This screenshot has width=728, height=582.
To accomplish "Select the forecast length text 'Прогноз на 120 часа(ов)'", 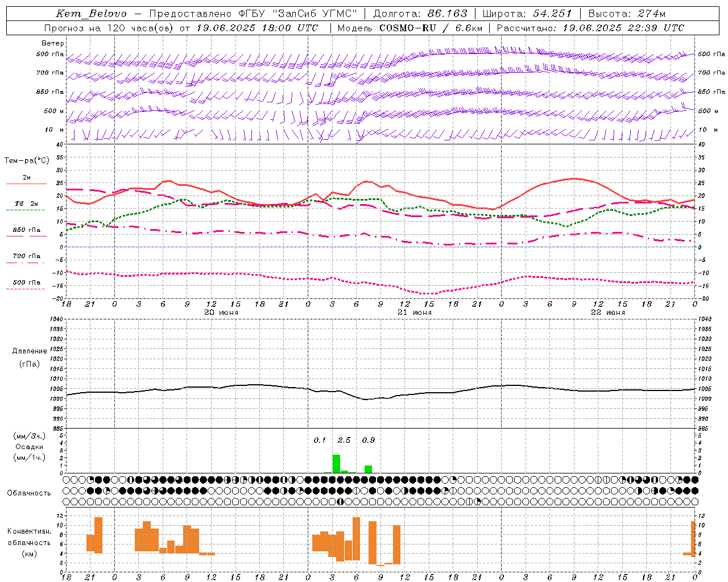I will 109,28.
